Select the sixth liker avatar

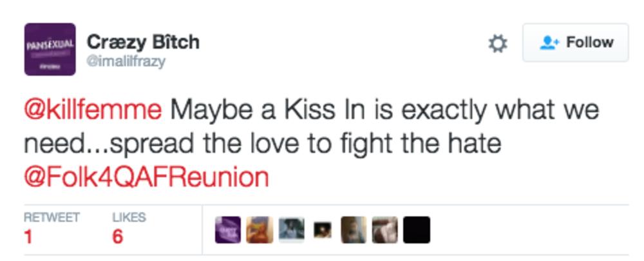[x=385, y=230]
